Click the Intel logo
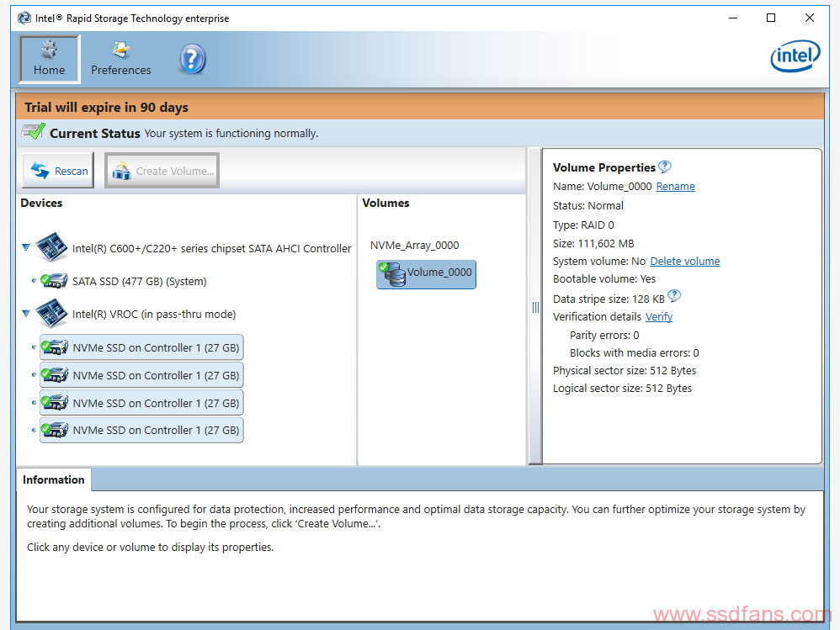This screenshot has width=840, height=630. coord(795,56)
